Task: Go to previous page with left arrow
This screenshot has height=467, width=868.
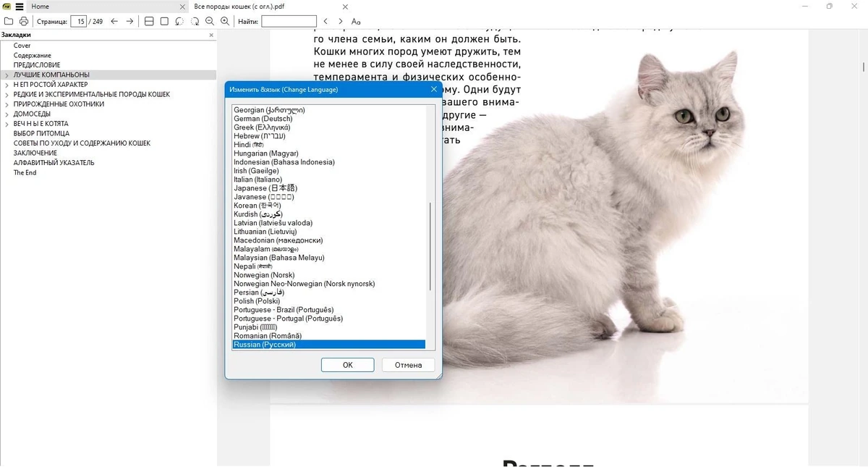Action: (x=114, y=21)
